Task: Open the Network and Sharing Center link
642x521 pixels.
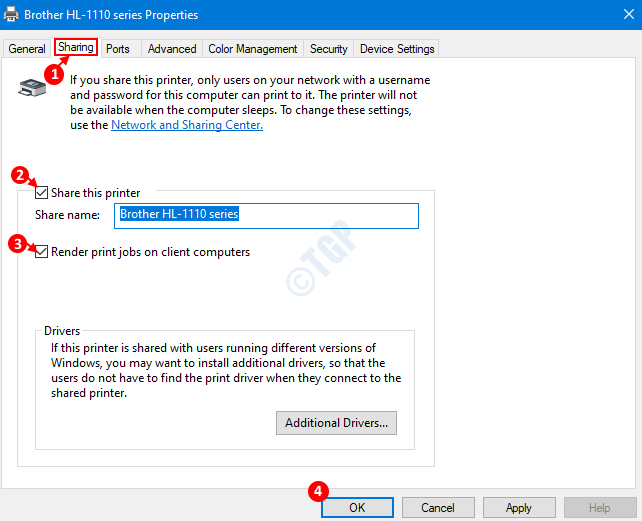Action: [x=187, y=125]
